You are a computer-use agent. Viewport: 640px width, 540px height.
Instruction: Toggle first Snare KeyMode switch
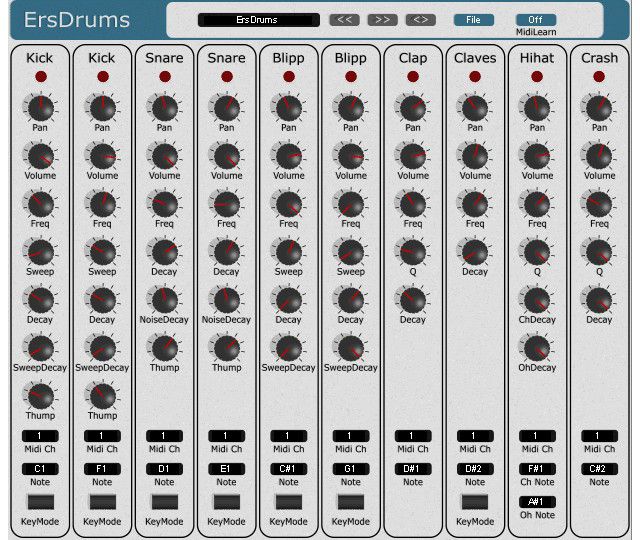pyautogui.click(x=164, y=502)
